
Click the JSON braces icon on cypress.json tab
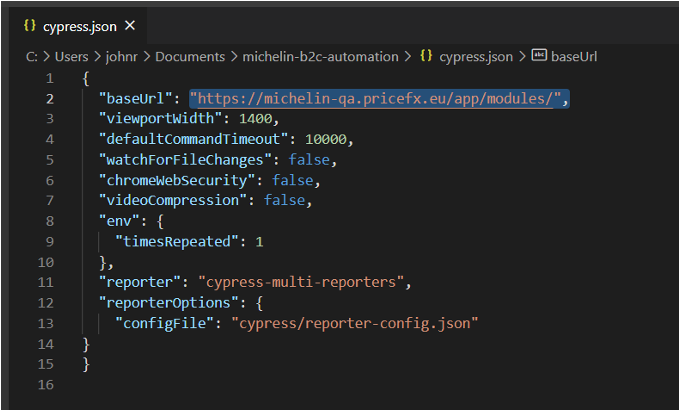click(x=29, y=26)
